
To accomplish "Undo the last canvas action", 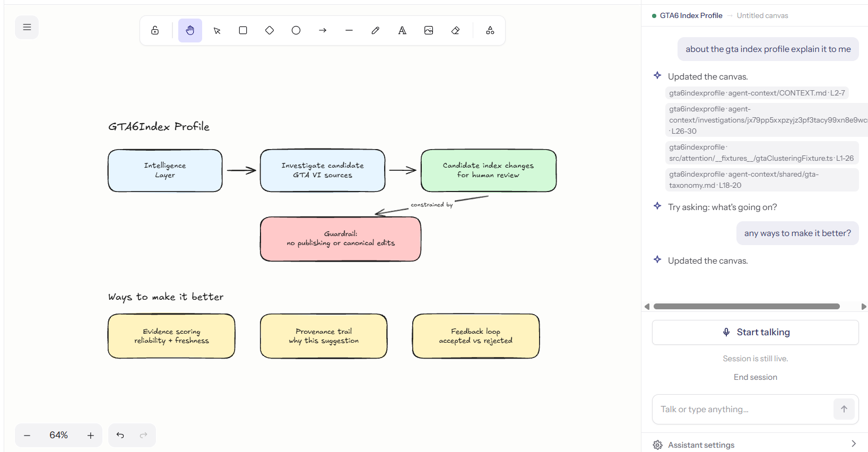I will [x=120, y=435].
